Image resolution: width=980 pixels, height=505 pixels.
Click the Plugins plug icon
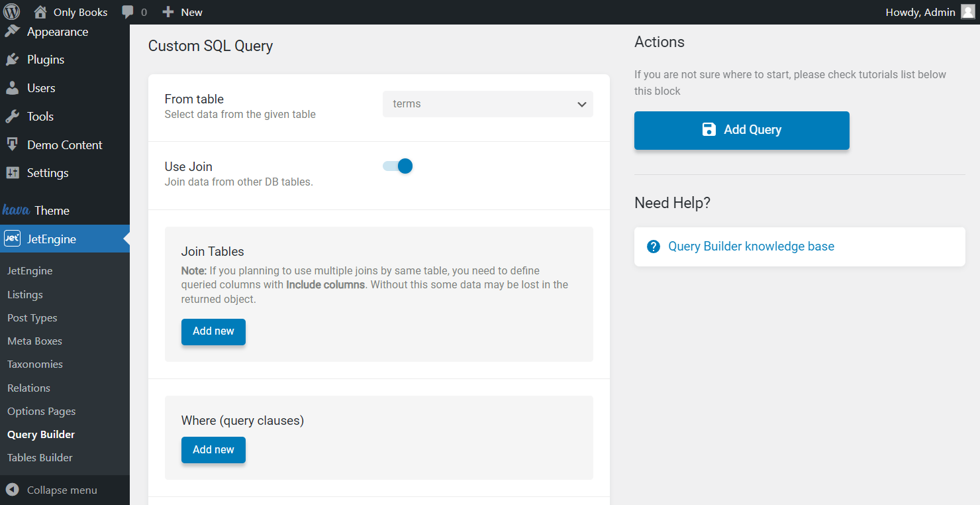12,60
